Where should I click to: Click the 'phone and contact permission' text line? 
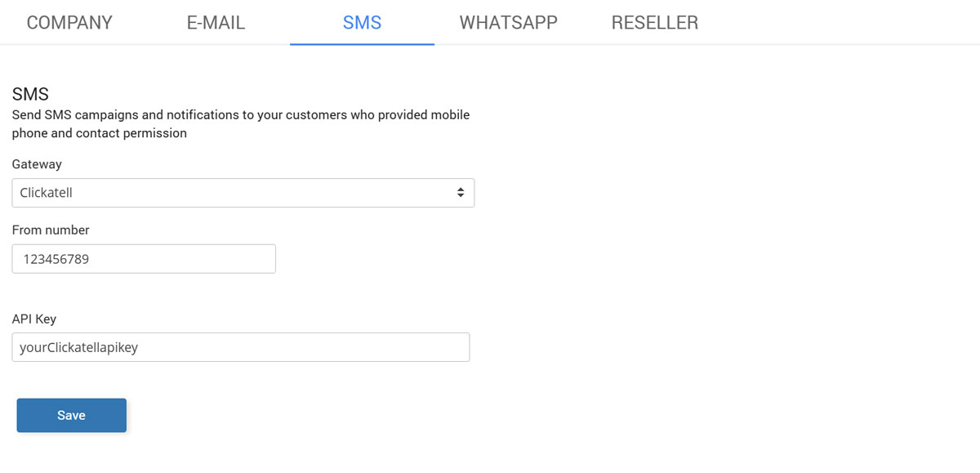click(x=99, y=133)
